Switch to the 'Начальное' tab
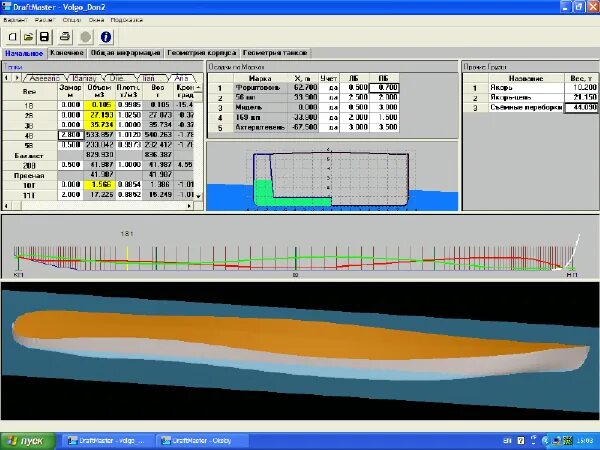The image size is (600, 450). point(24,53)
